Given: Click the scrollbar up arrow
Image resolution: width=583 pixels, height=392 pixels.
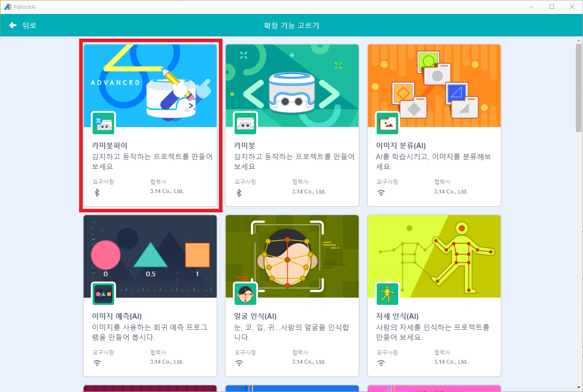Looking at the screenshot, I should tap(579, 41).
